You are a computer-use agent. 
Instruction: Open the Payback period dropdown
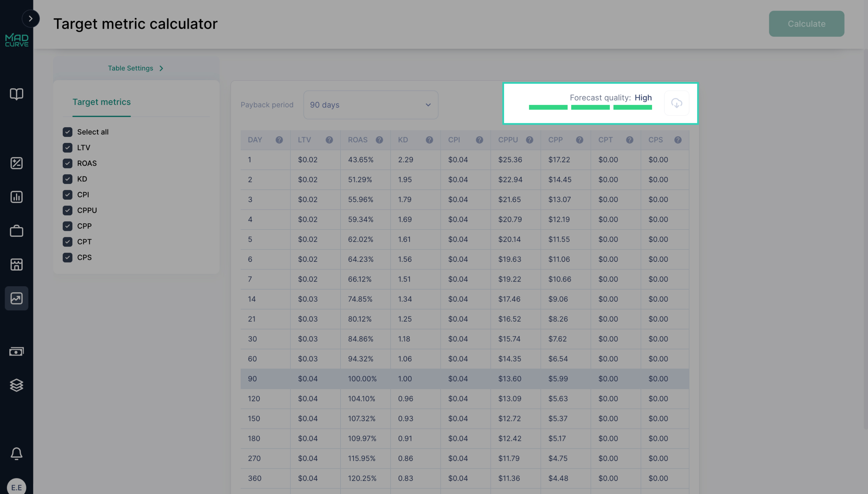pyautogui.click(x=371, y=105)
